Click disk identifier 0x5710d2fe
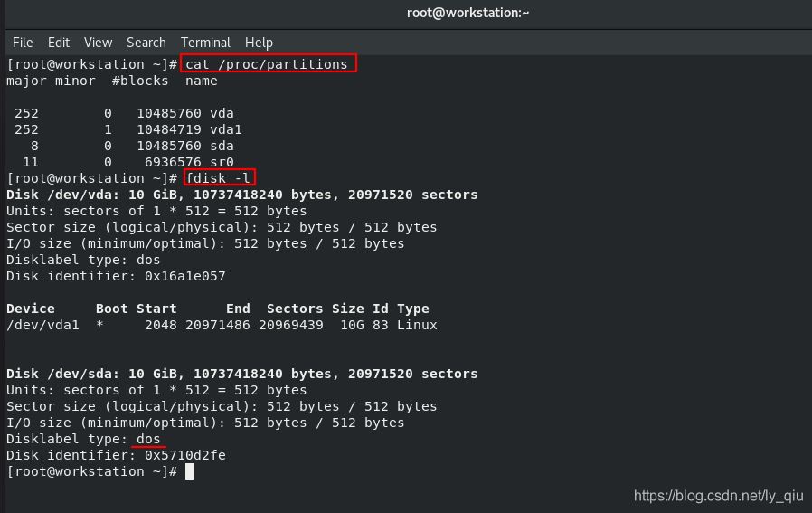The height and width of the screenshot is (513, 812). point(185,455)
